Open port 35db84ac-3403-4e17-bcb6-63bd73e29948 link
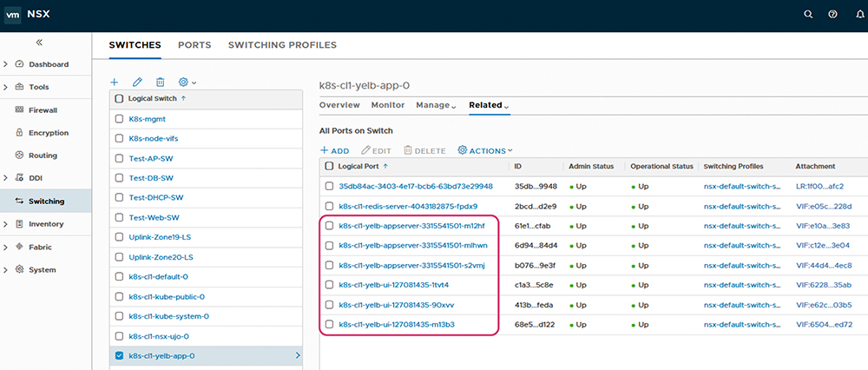This screenshot has width=868, height=370. [x=416, y=186]
